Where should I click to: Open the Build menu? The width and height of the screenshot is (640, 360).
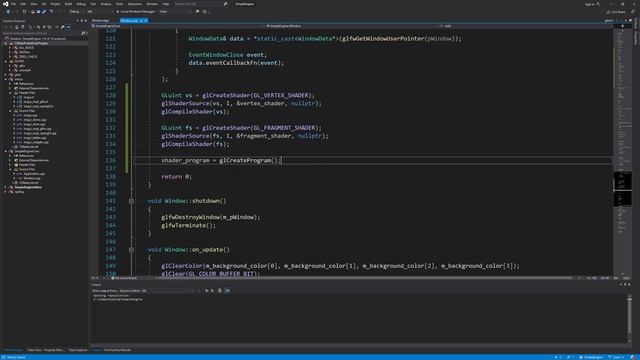point(68,4)
